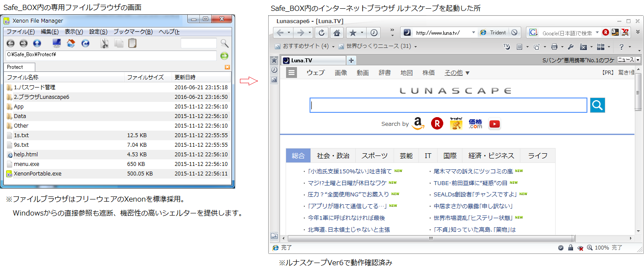Click the Home icon in Xenon toolbar
This screenshot has height=270, width=644.
click(x=71, y=43)
